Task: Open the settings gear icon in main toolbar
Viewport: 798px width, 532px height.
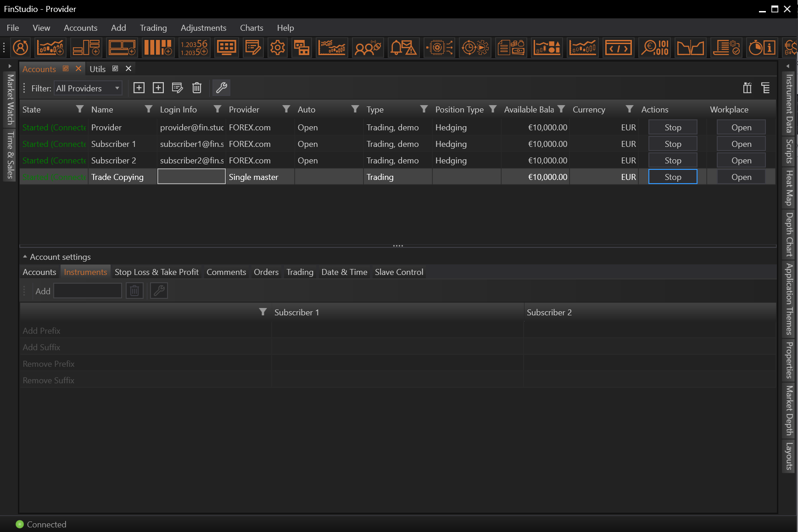Action: tap(277, 47)
